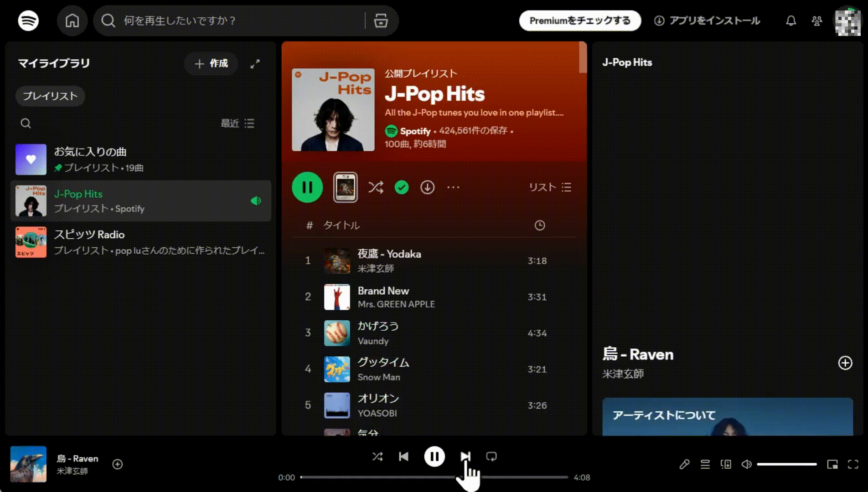The width and height of the screenshot is (868, 492).
Task: Pause playback in the player bar
Action: pos(434,456)
